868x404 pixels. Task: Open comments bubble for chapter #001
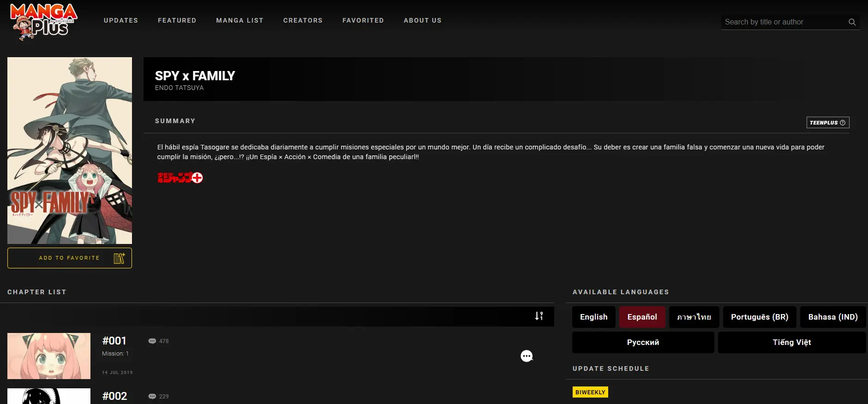tap(152, 341)
